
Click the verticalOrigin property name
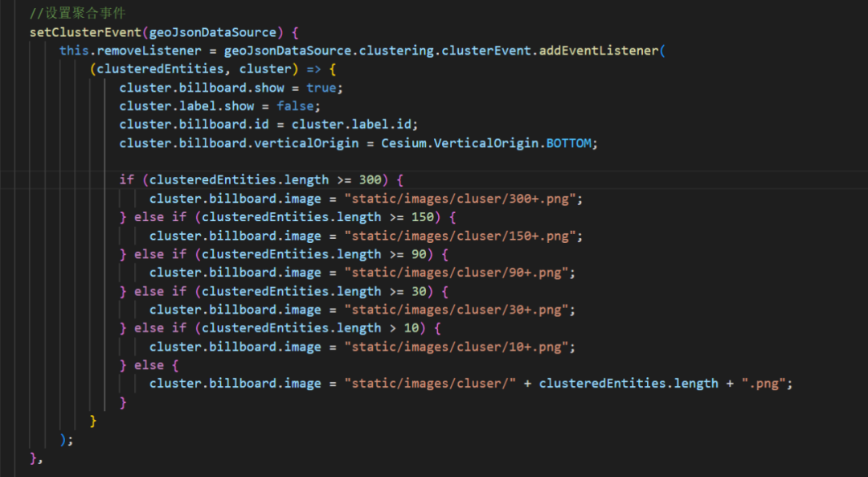point(306,143)
